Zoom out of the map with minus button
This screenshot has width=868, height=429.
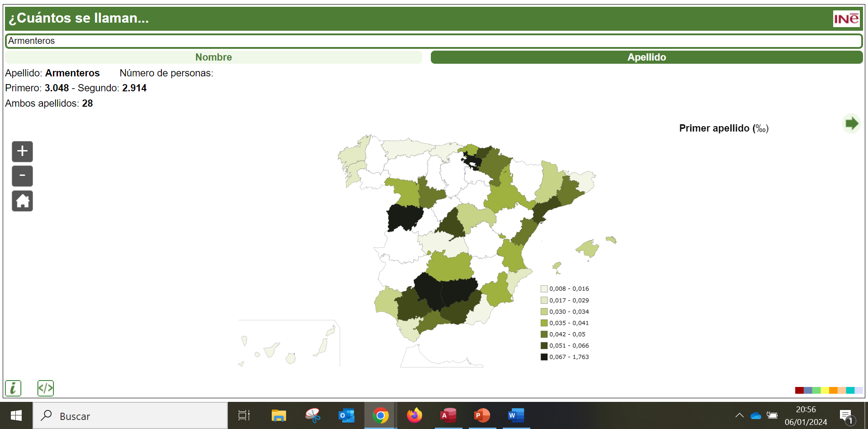[x=22, y=176]
